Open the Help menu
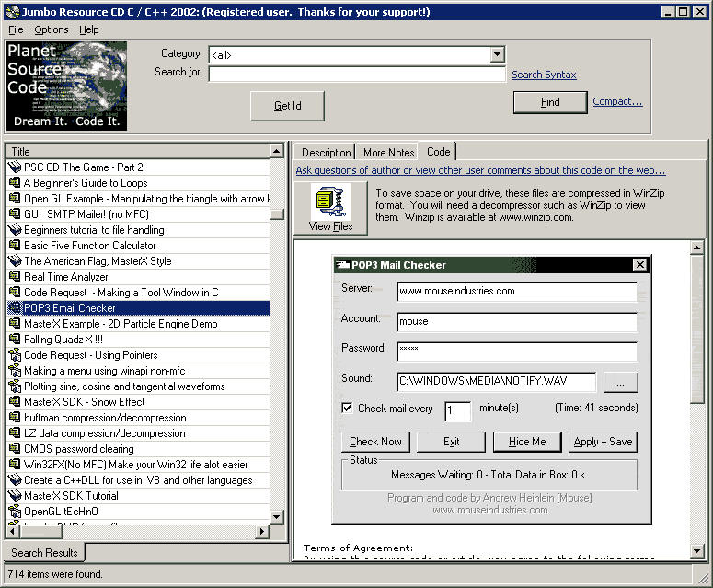Viewport: 713px width, 588px height. click(x=88, y=29)
